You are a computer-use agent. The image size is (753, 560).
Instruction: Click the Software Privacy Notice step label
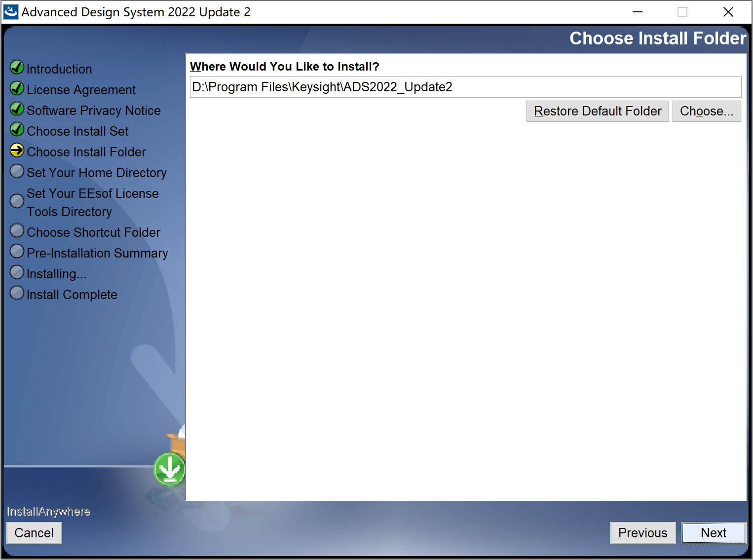(x=94, y=111)
